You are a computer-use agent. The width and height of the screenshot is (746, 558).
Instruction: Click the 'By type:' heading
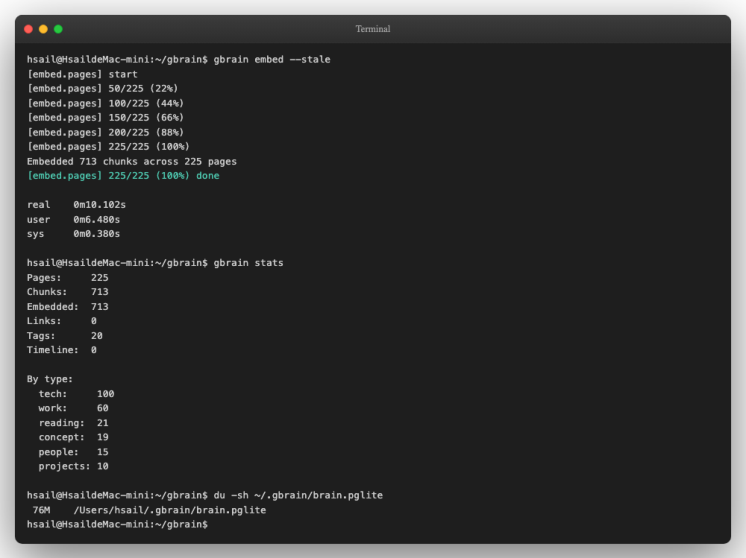[50, 379]
